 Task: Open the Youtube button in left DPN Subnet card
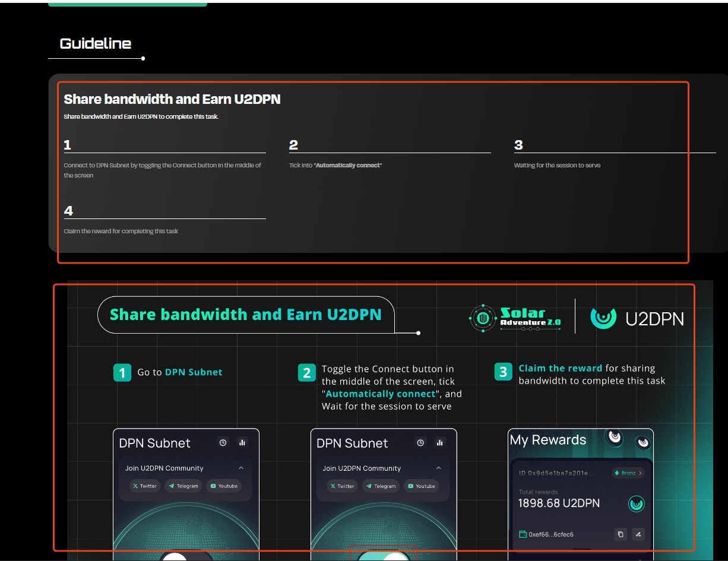point(223,486)
